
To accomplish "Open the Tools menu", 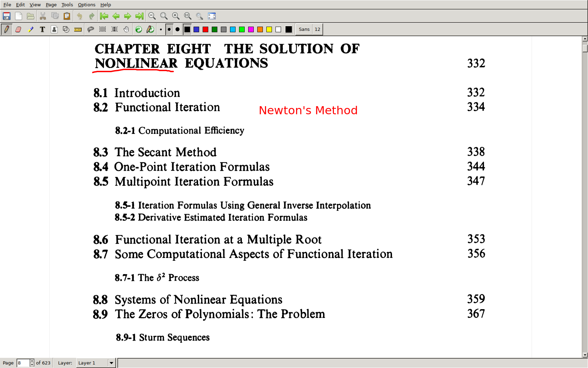I will pyautogui.click(x=67, y=5).
